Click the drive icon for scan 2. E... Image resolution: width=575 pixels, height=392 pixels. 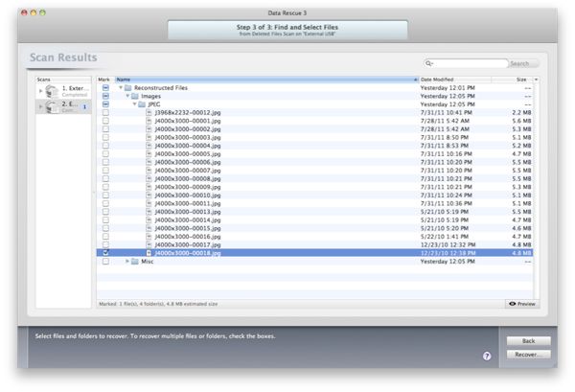click(52, 106)
